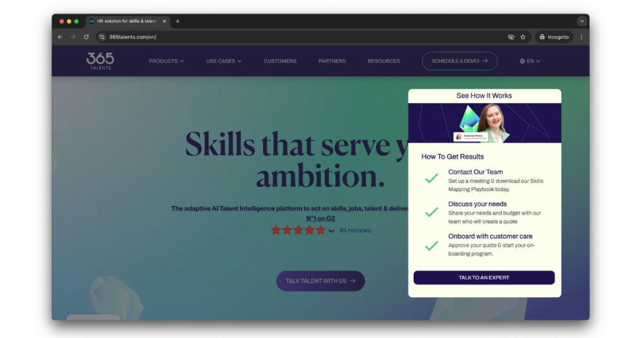Open the EN language selector
Viewport: 644px width, 338px height.
click(530, 61)
